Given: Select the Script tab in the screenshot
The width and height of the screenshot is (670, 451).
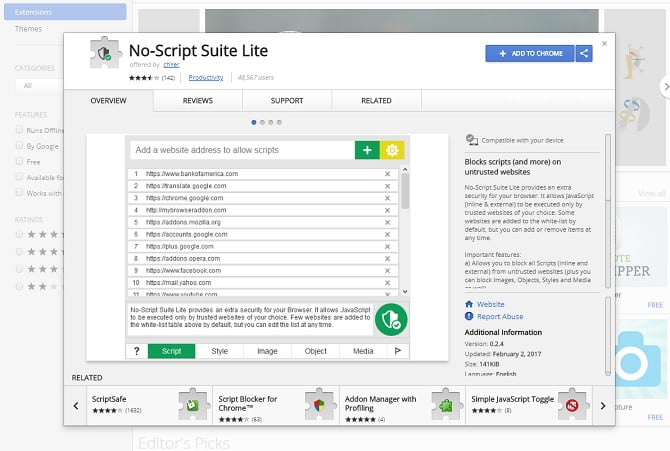Looking at the screenshot, I should click(171, 351).
